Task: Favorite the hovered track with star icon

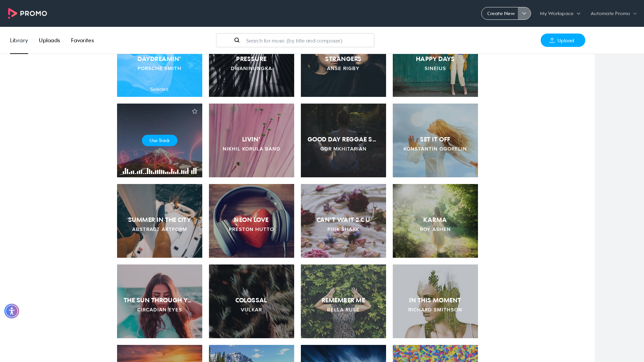Action: (x=195, y=111)
